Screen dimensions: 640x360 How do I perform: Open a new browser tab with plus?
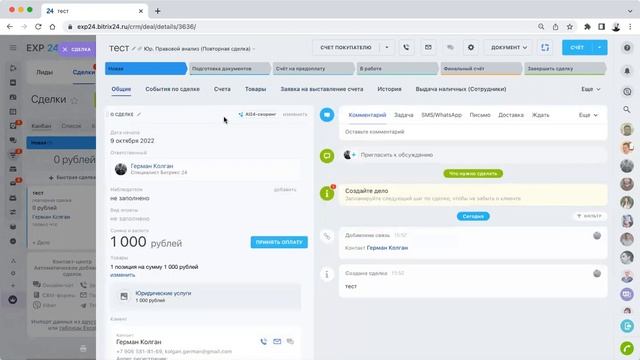click(x=158, y=11)
